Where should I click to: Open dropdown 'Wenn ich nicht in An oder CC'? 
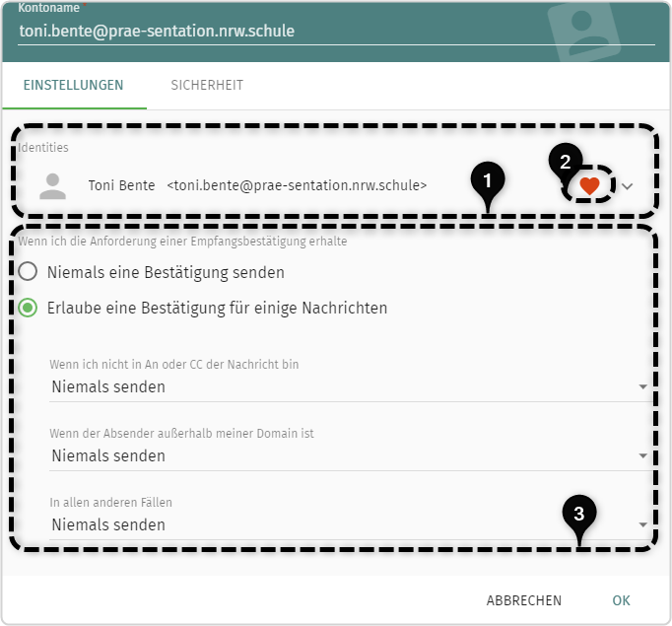[x=349, y=386]
